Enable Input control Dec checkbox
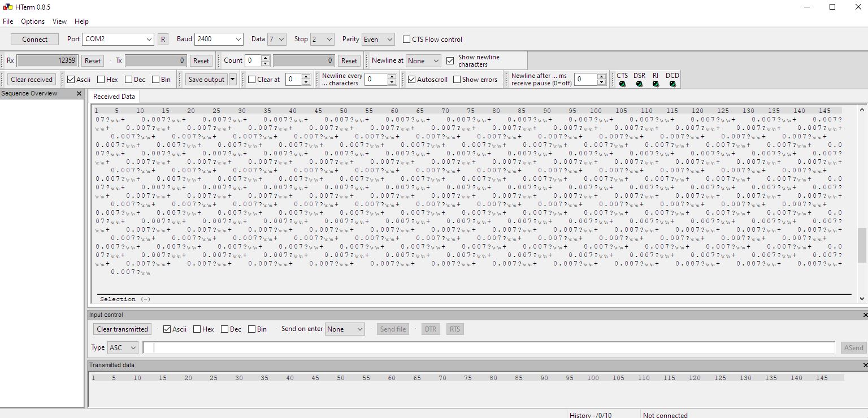This screenshot has height=418, width=868. pyautogui.click(x=224, y=329)
